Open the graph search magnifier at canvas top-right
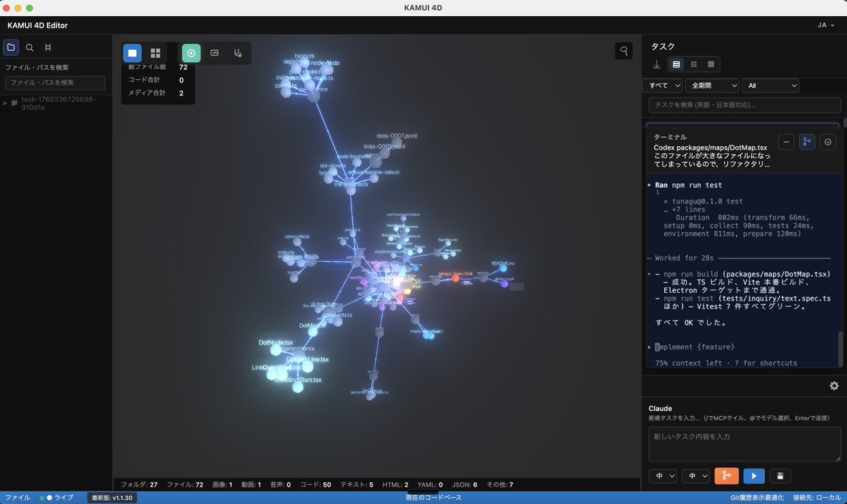The width and height of the screenshot is (847, 504). pyautogui.click(x=624, y=50)
